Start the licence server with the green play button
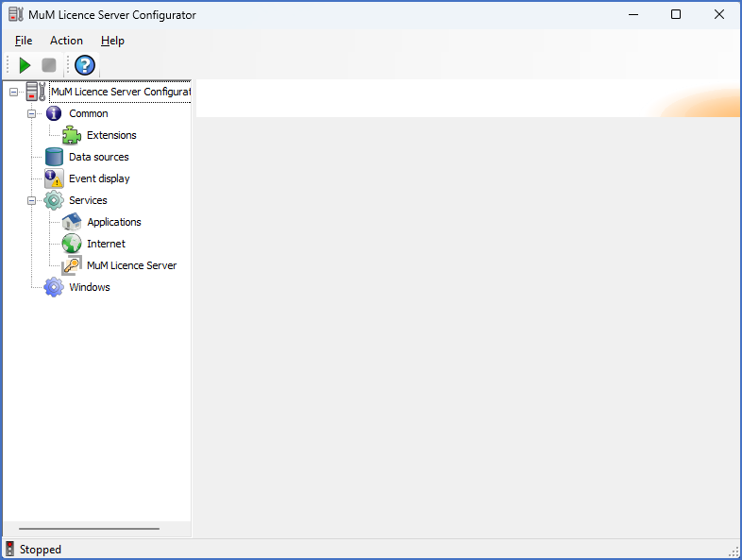This screenshot has height=560, width=742. tap(25, 65)
